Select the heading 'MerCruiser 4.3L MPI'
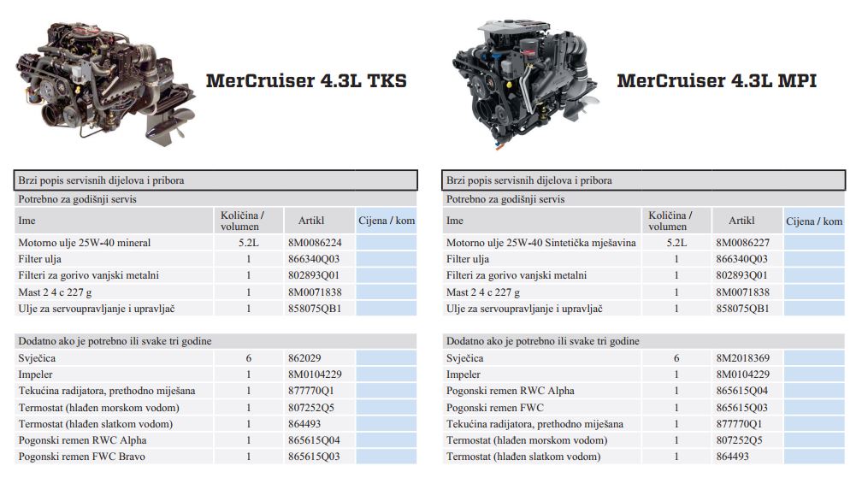 coord(717,81)
